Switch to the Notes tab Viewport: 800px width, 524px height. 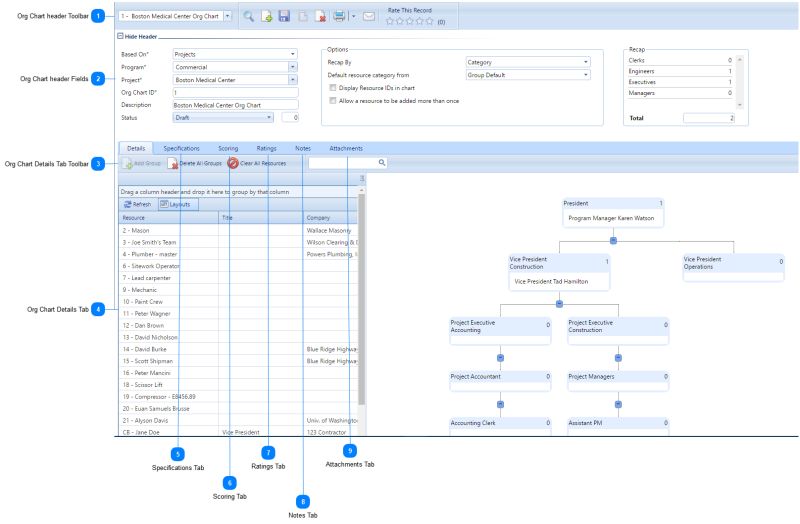tap(303, 148)
